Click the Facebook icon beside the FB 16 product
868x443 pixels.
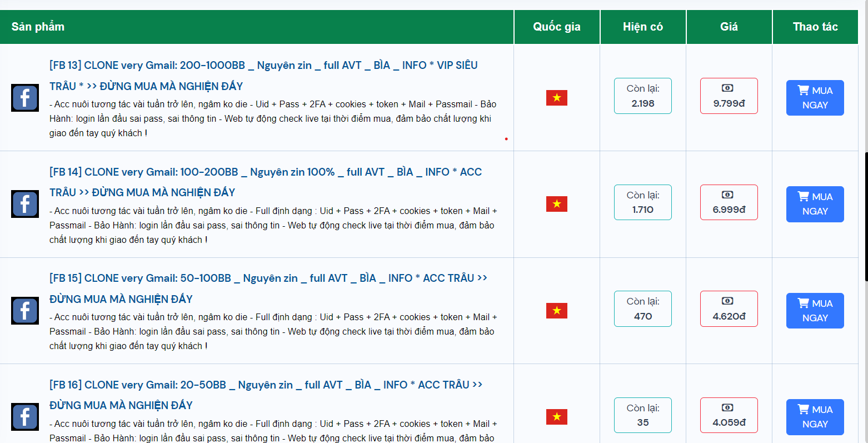pyautogui.click(x=25, y=417)
